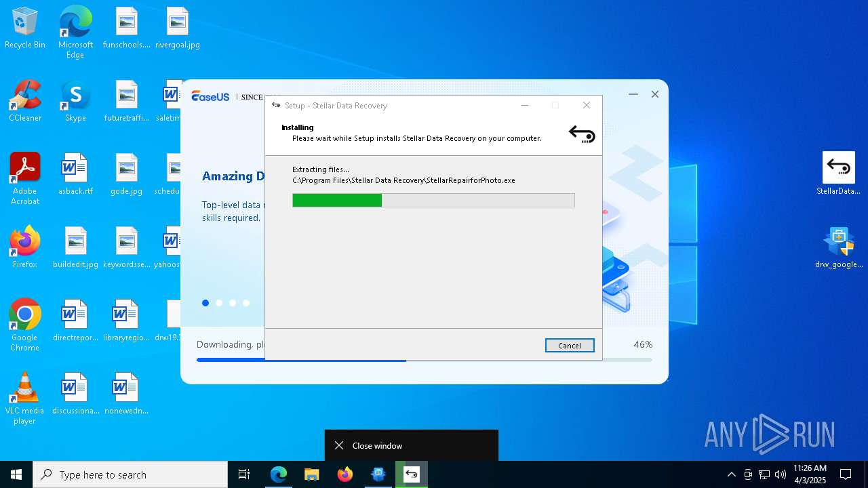Launch Google Chrome from the desktop
868x488 pixels.
(x=25, y=325)
